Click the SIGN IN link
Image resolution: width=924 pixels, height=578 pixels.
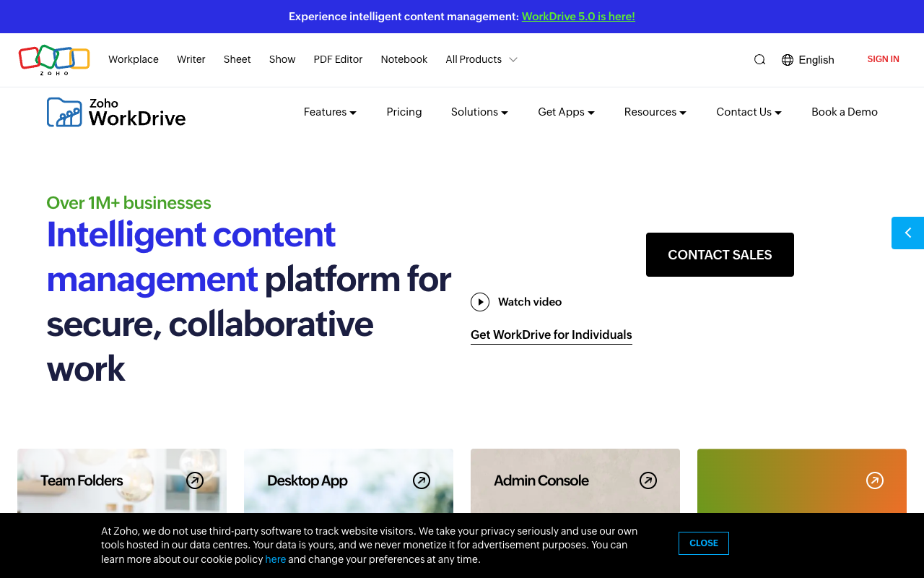(883, 59)
